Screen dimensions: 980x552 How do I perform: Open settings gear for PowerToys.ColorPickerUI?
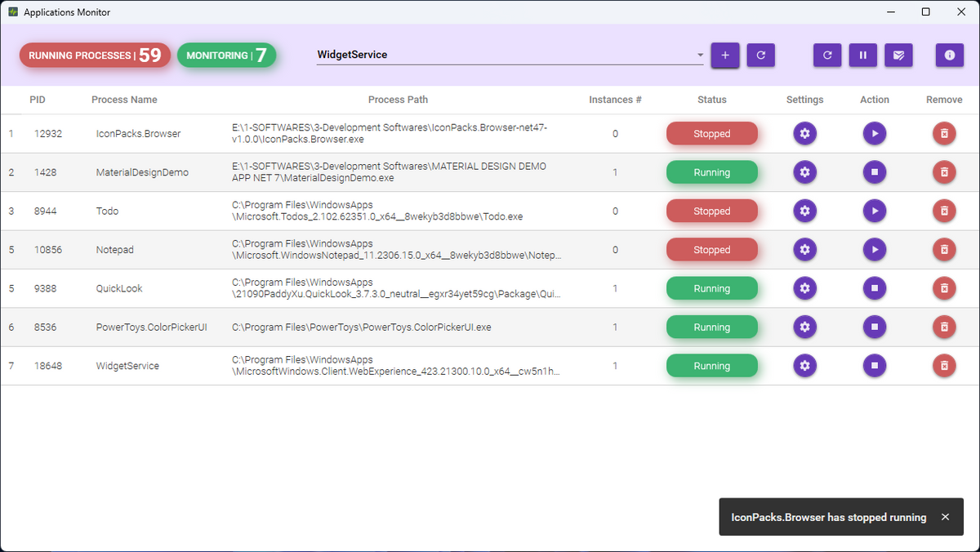click(804, 327)
